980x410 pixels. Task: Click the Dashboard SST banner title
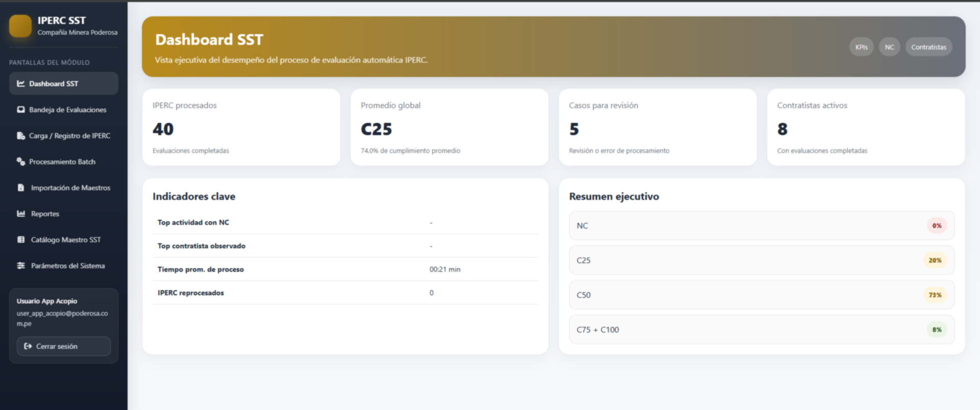(209, 39)
